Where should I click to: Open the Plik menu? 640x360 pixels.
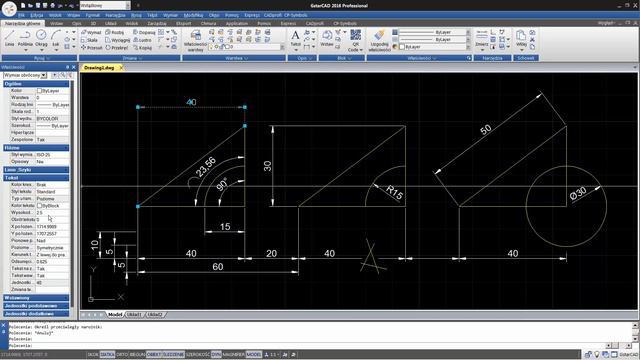click(21, 15)
